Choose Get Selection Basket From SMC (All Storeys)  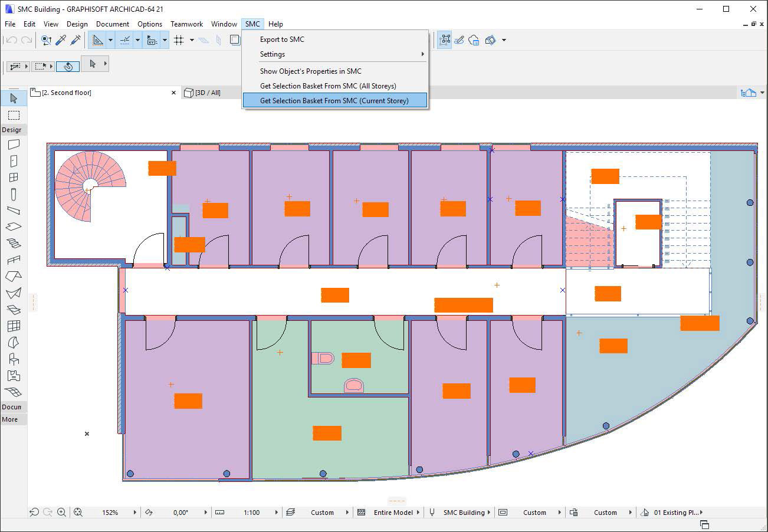point(335,86)
